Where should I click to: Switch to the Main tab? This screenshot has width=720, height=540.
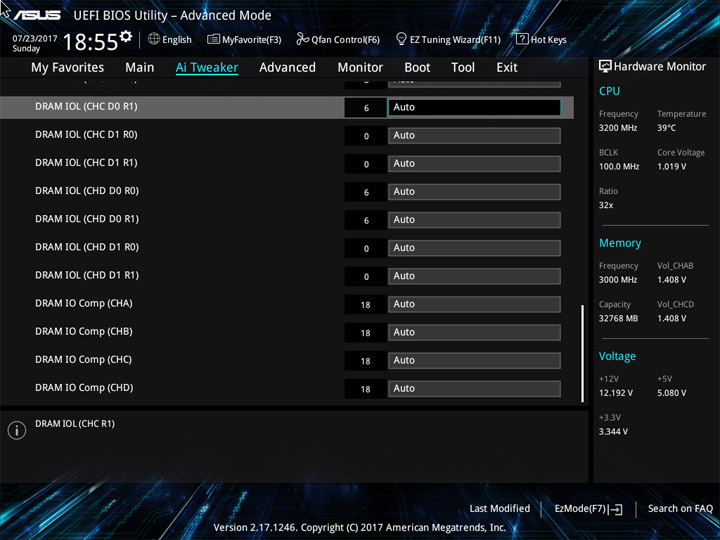pyautogui.click(x=140, y=68)
